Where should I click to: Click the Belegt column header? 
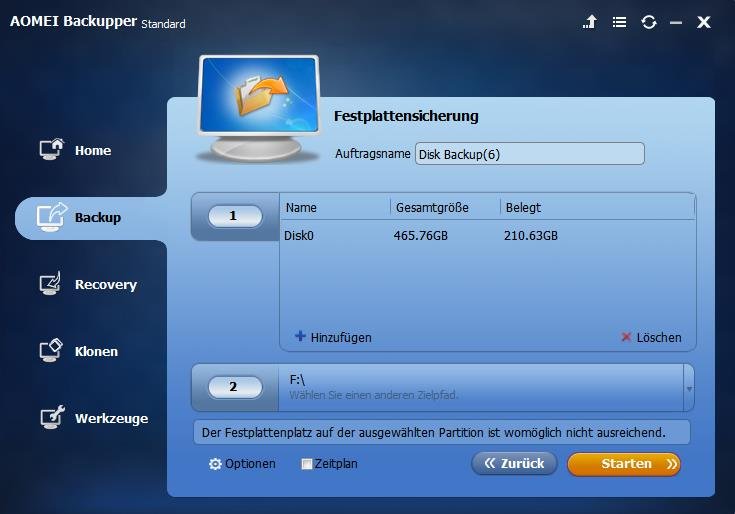tap(523, 208)
